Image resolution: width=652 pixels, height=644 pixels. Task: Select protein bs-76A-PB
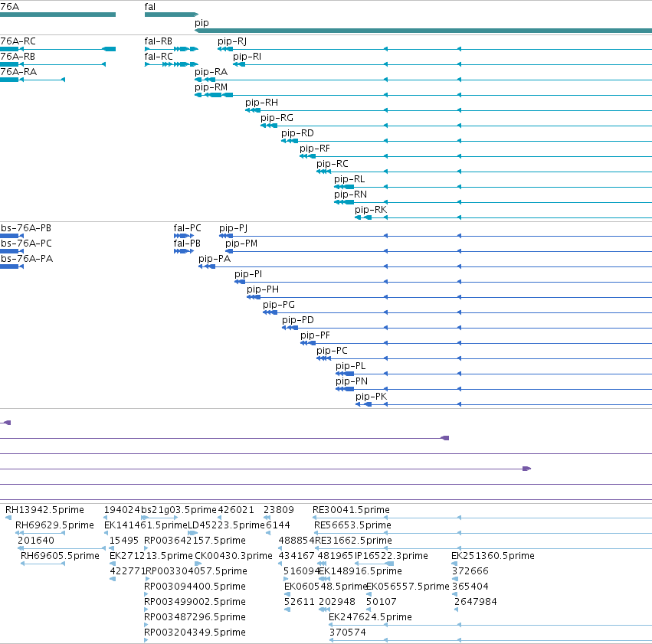(26, 228)
